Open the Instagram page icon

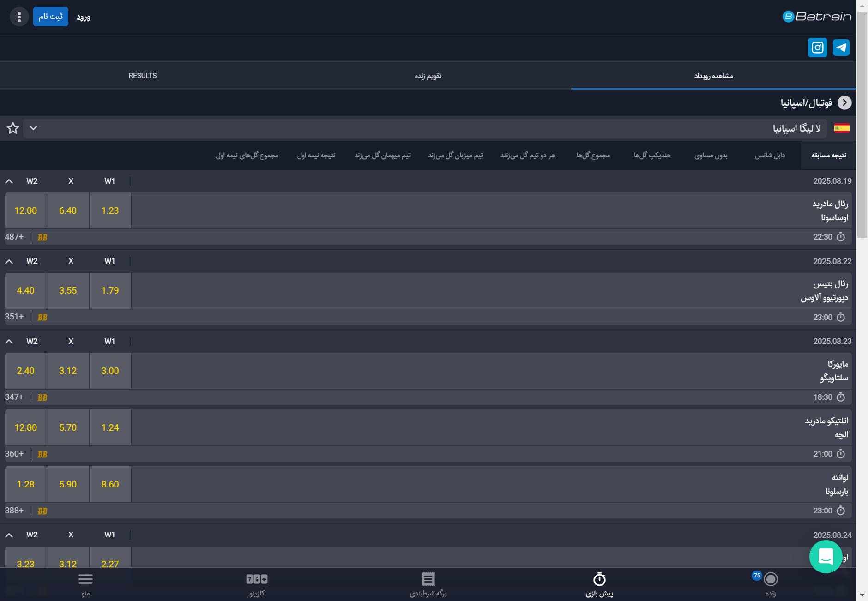point(817,48)
